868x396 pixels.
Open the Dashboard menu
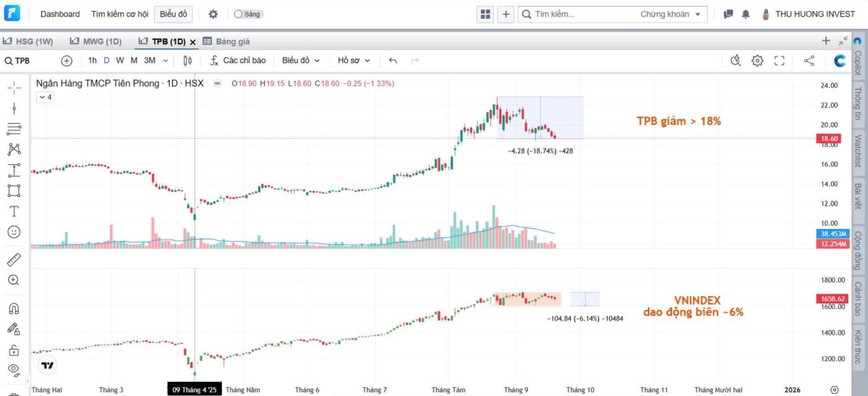[60, 14]
